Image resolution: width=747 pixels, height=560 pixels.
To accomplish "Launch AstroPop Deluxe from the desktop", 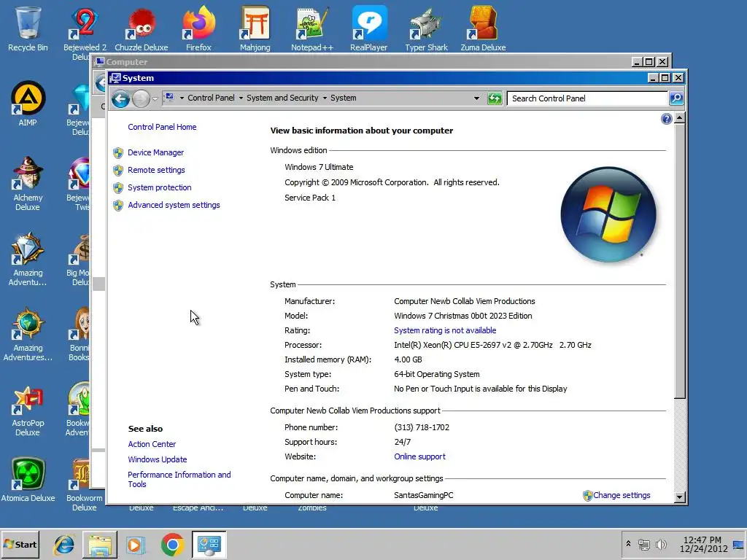I will (28, 410).
